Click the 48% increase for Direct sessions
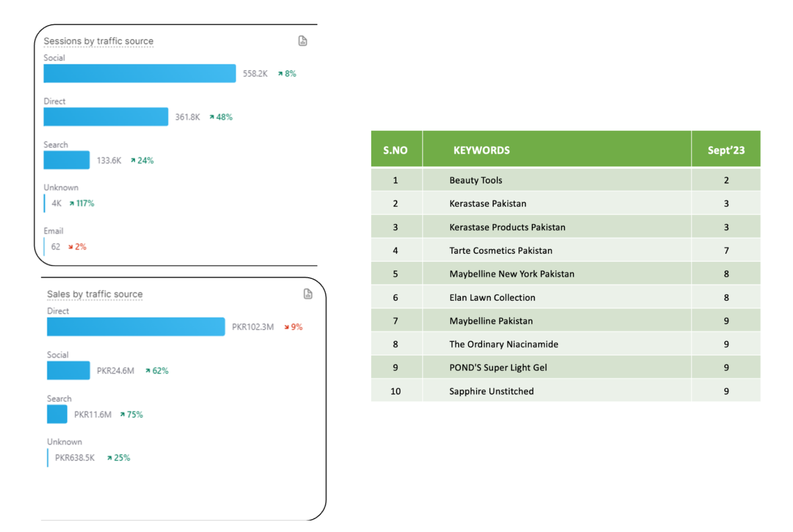Viewport: 793px width, 532px height. tap(221, 117)
